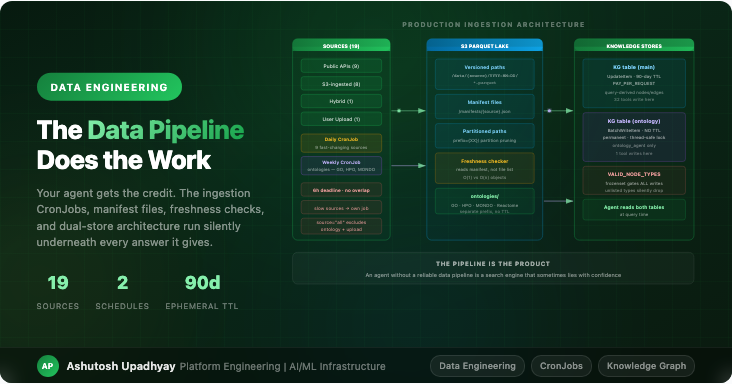The width and height of the screenshot is (732, 384).
Task: Open the Manifest files card
Action: (485, 106)
